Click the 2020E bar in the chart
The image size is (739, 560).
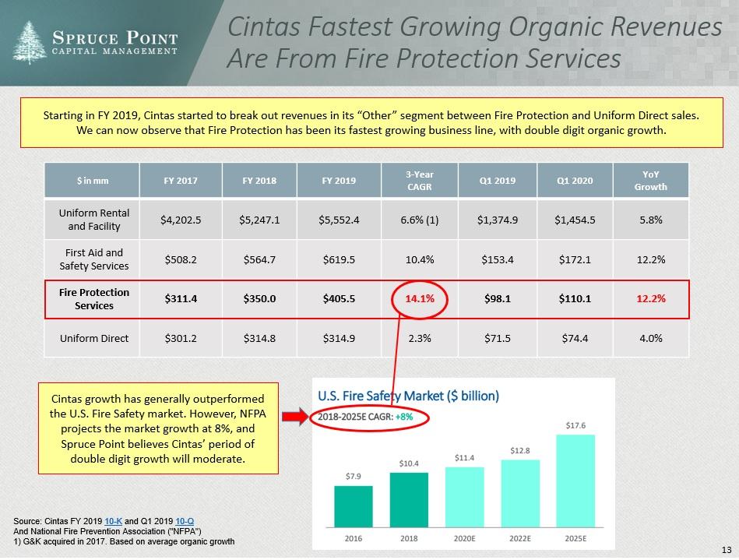(x=464, y=497)
